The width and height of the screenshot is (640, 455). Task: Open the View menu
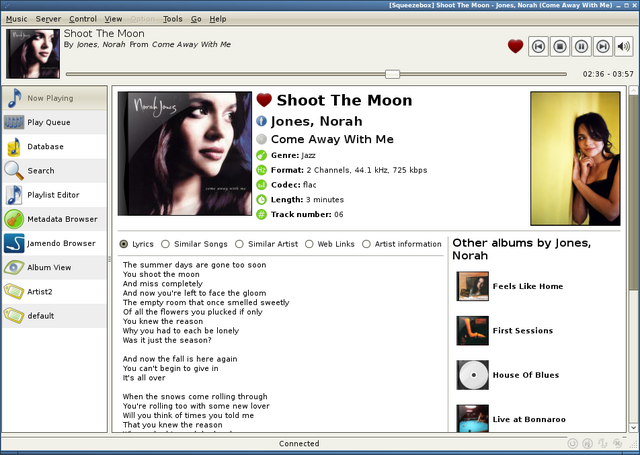(113, 19)
